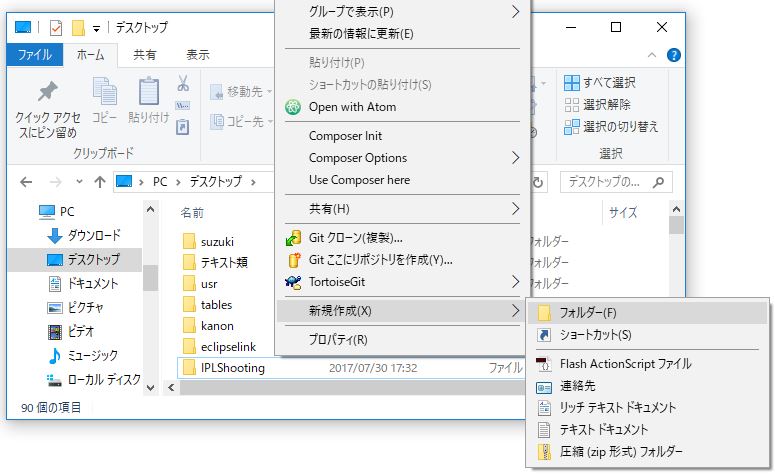Select ピクチャ in the navigation pane

tap(76, 307)
